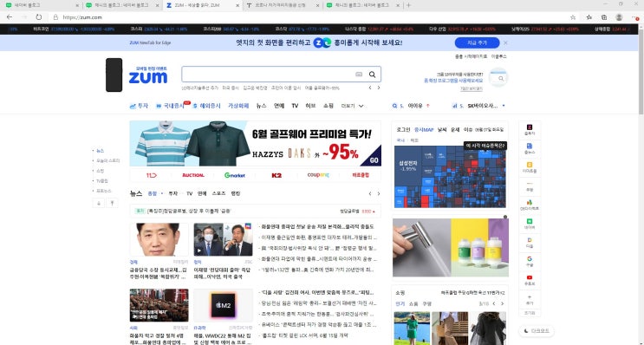The image size is (644, 345).
Task: Open the golf wear 95% sale banner
Action: (255, 143)
